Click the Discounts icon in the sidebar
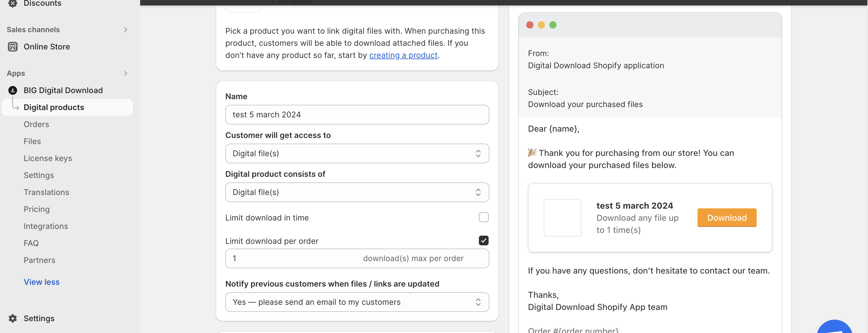This screenshot has width=868, height=333. click(13, 3)
